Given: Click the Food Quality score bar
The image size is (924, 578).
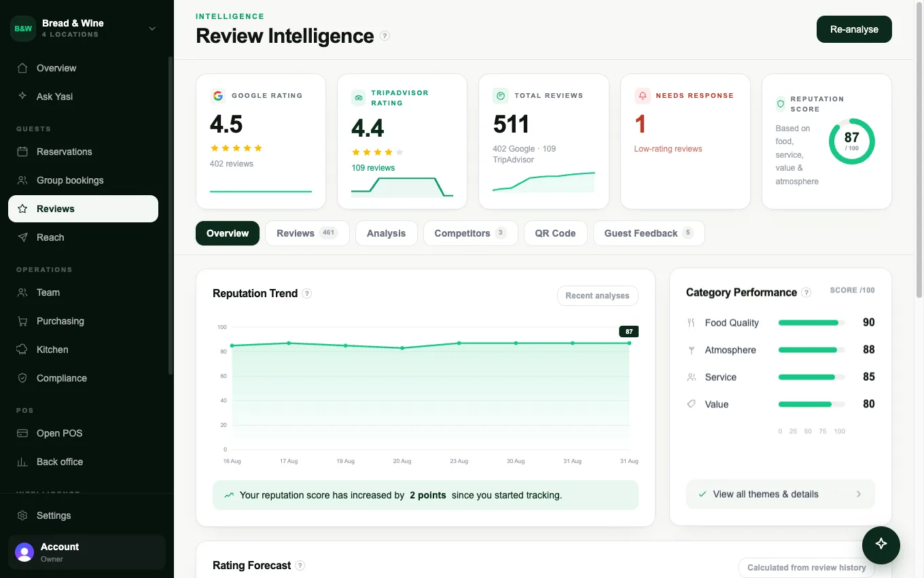Looking at the screenshot, I should coord(812,323).
